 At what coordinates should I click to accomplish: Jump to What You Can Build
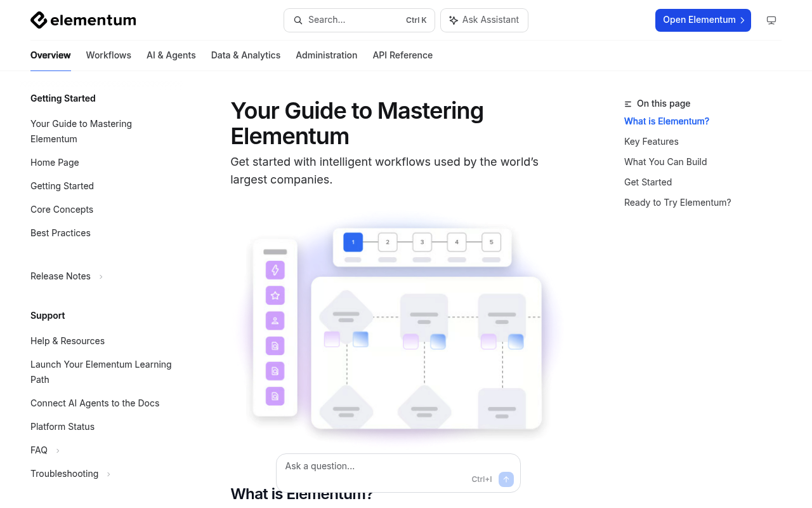(x=665, y=162)
